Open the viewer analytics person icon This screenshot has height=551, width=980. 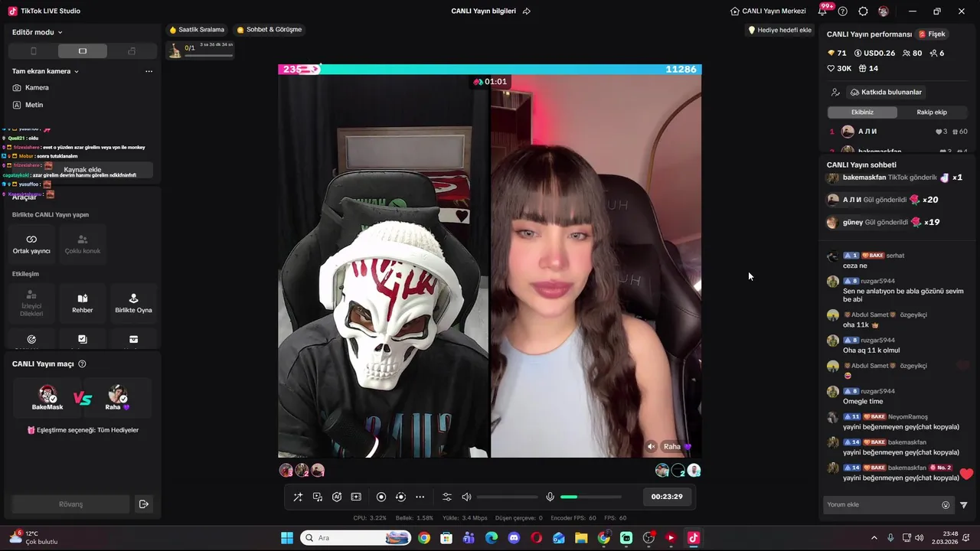[835, 92]
